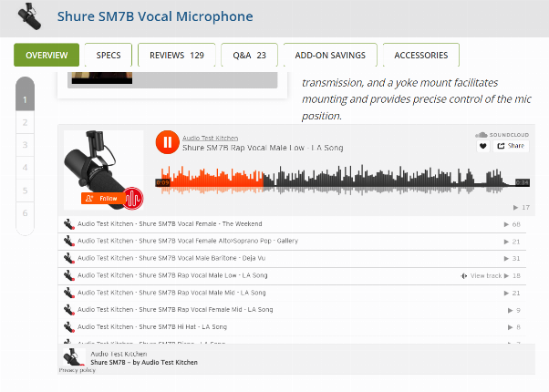Image resolution: width=549 pixels, height=392 pixels.
Task: Open the SoundCloud logo link
Action: tap(502, 135)
